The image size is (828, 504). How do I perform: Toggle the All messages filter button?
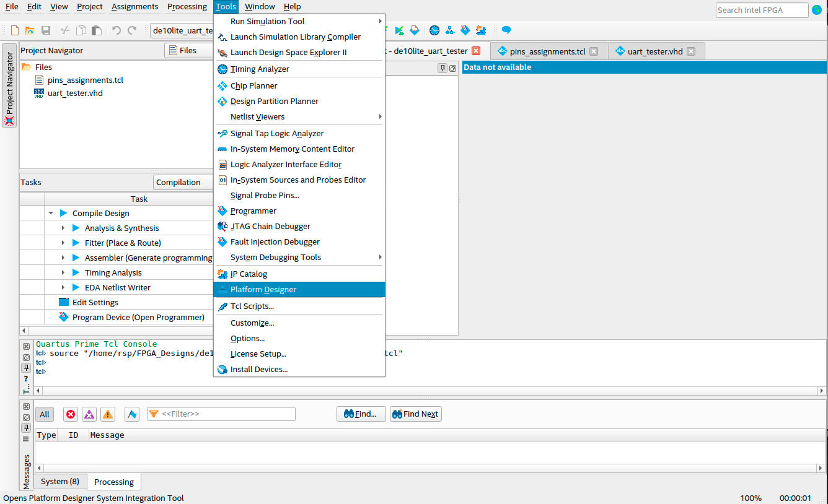(x=45, y=414)
